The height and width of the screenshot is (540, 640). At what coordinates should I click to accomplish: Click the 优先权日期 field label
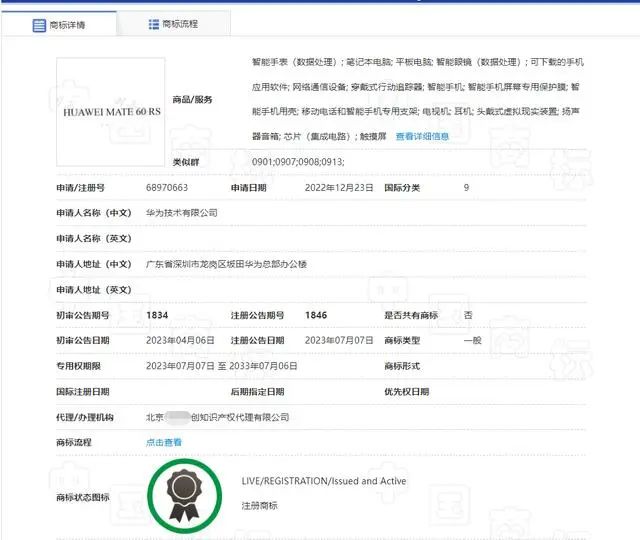pos(407,392)
